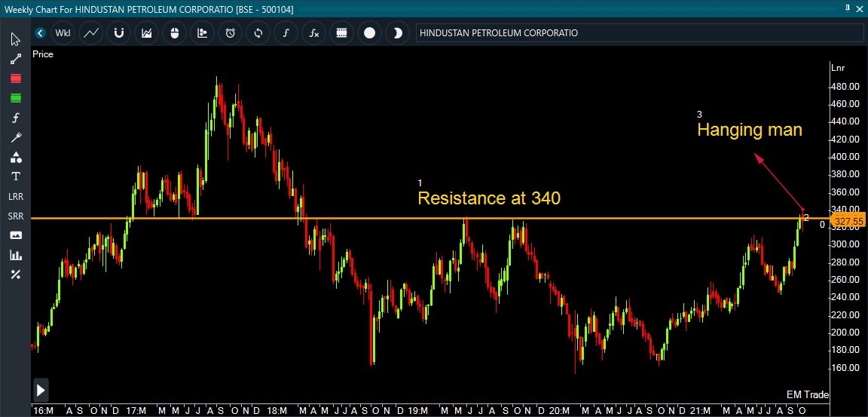Switch to dark theme moon icon
The width and height of the screenshot is (868, 417).
(x=398, y=33)
